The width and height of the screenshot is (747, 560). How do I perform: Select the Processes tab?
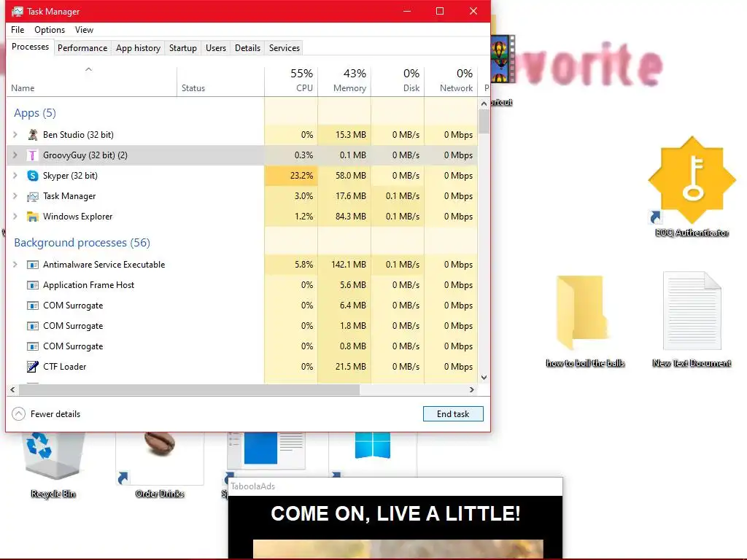click(30, 47)
